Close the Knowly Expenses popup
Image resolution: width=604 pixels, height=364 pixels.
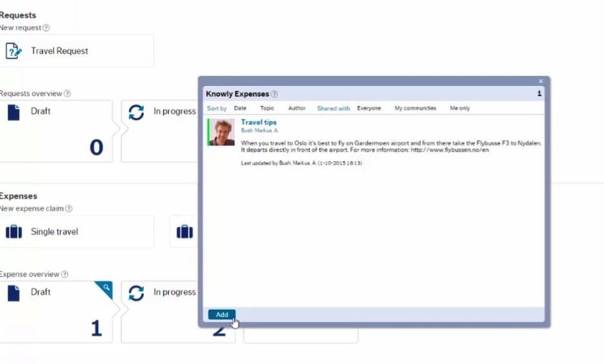point(540,82)
